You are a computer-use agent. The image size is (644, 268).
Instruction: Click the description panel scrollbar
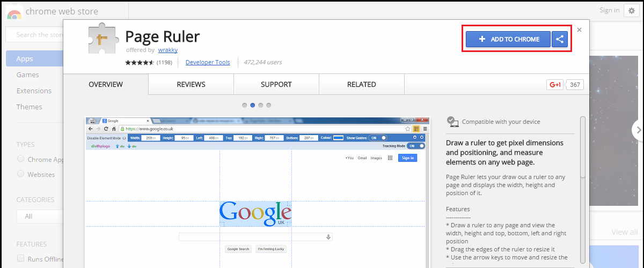click(582, 147)
